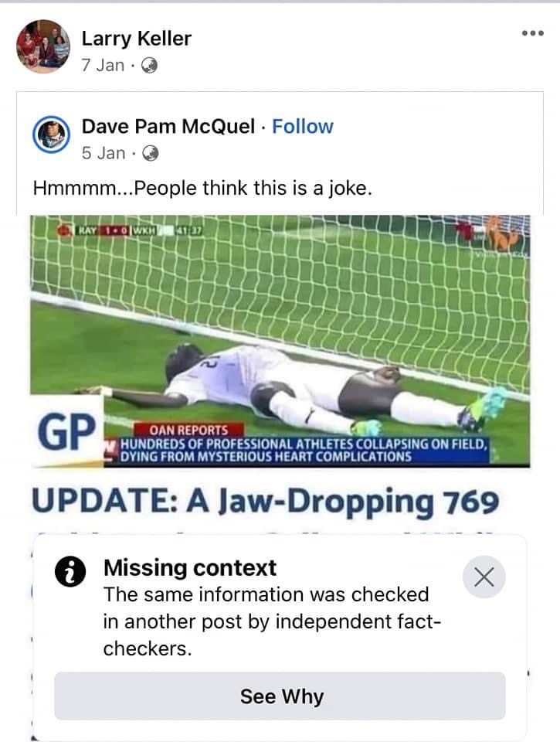Click the fox logo in the image corner
This screenshot has height=742, width=560.
click(504, 233)
